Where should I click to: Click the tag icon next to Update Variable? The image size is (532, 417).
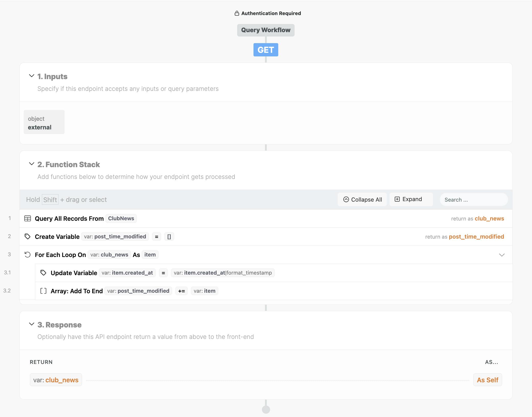click(x=43, y=273)
